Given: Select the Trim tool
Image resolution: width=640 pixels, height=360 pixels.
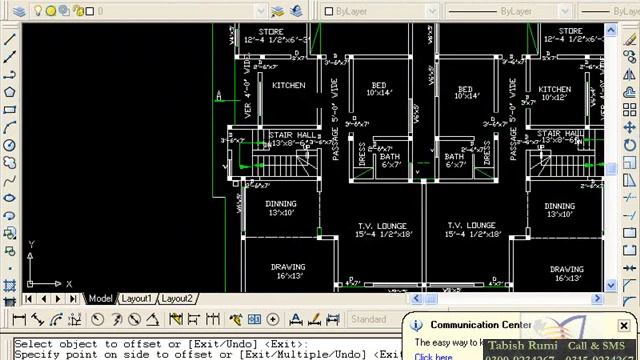Looking at the screenshot, I should 630,198.
